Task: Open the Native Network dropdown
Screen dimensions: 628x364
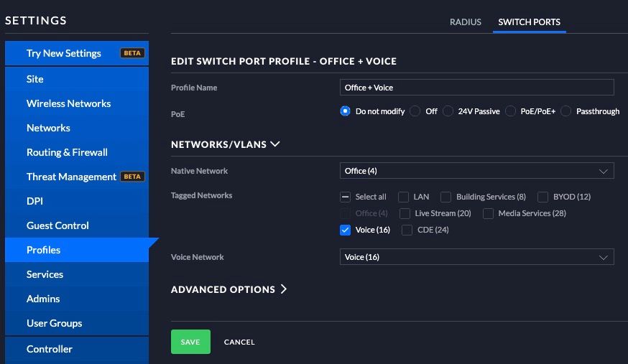Action: [x=476, y=171]
